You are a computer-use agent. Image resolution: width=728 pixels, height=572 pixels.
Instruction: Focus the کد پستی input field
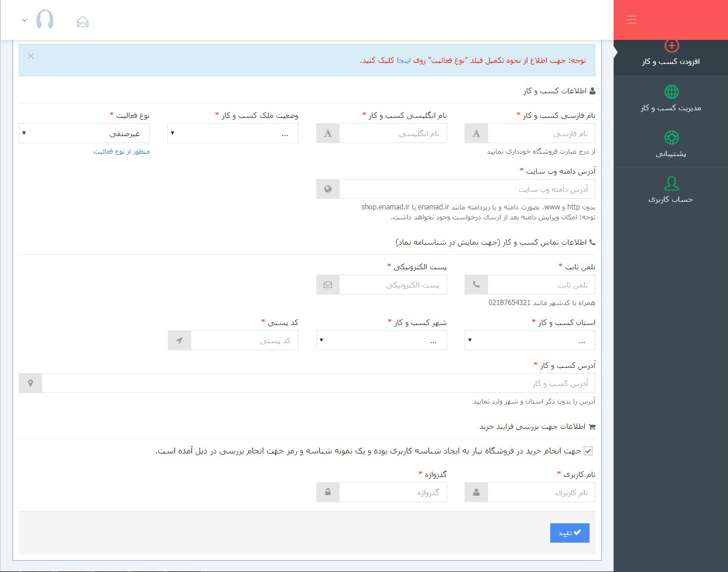(245, 341)
